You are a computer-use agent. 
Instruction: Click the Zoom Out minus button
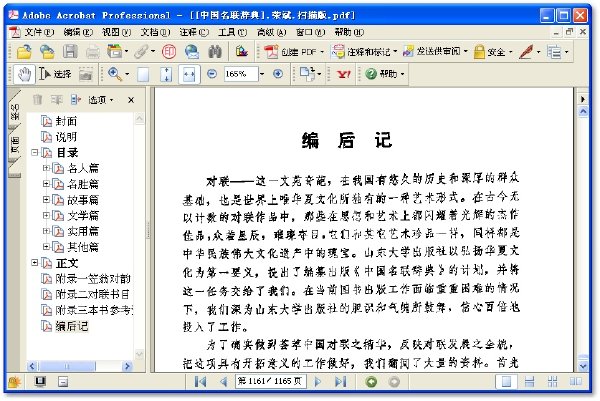point(212,73)
